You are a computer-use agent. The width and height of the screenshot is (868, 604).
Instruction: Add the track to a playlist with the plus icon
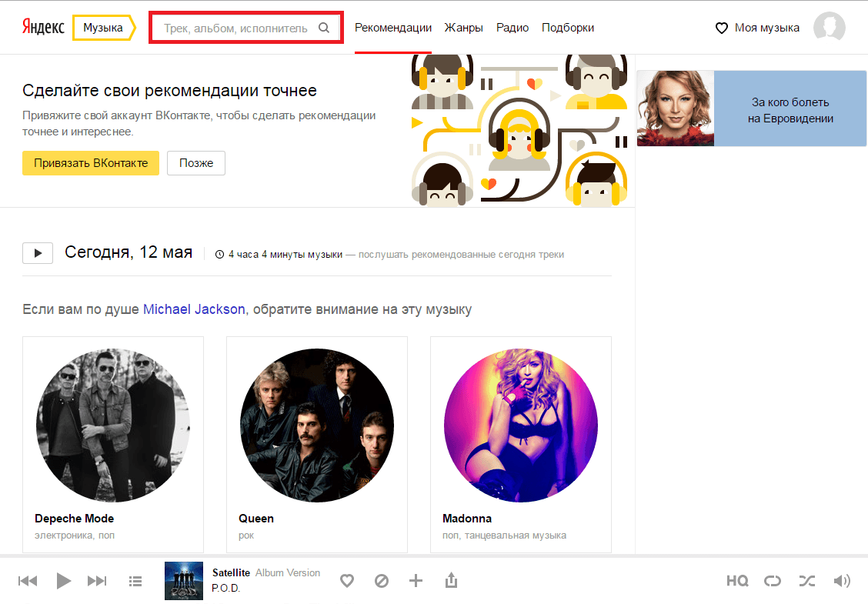[416, 581]
